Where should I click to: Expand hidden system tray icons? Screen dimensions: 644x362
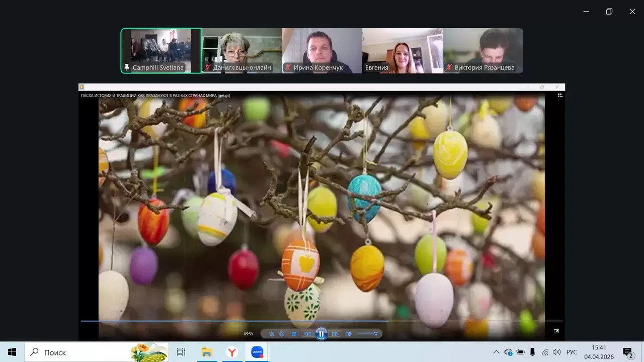click(x=496, y=352)
